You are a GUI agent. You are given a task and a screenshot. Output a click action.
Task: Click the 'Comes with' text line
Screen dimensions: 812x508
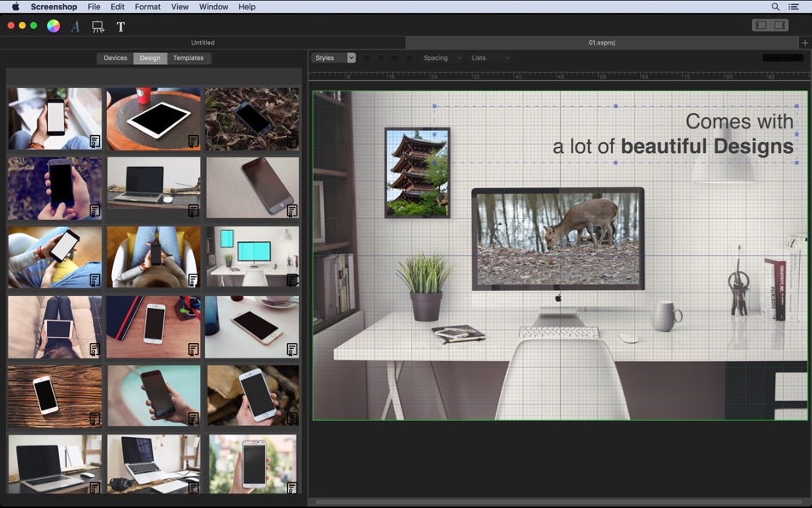coord(739,121)
